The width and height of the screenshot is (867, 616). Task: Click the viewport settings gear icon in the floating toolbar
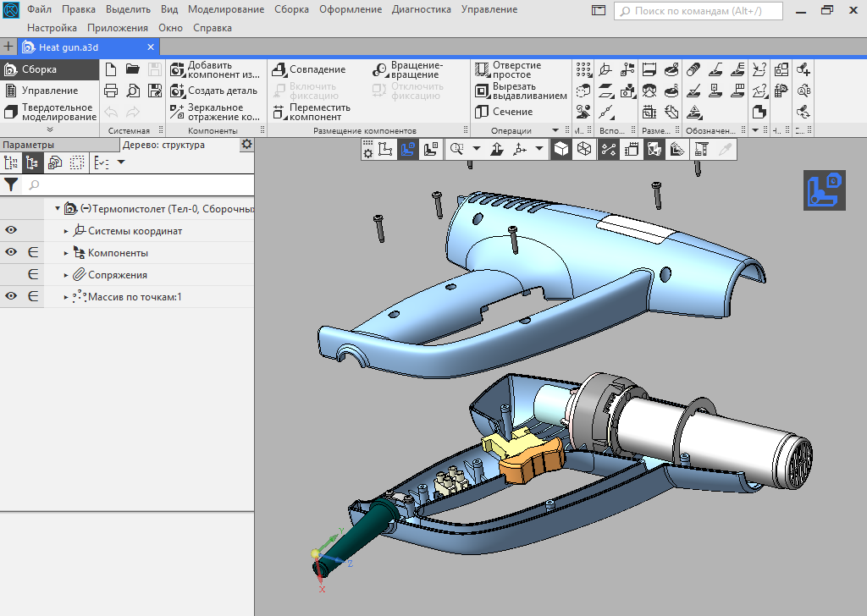(367, 149)
